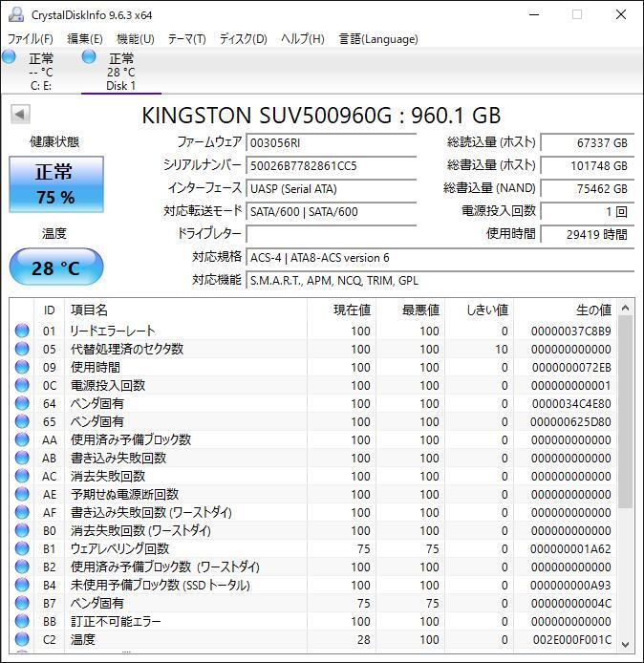The image size is (644, 663).
Task: Click the blue orb above Disk 1
Action: click(89, 56)
